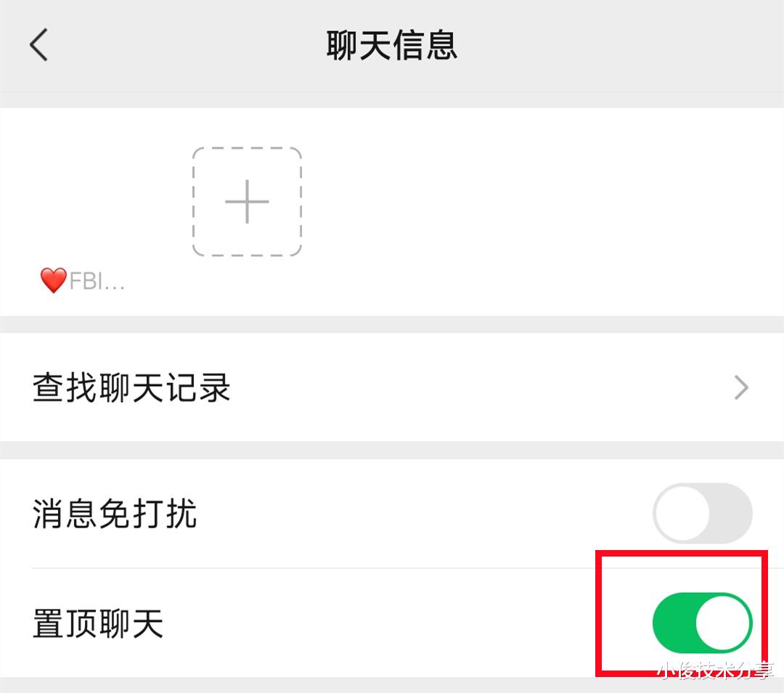Select the 消息免打扰 label

click(x=115, y=513)
